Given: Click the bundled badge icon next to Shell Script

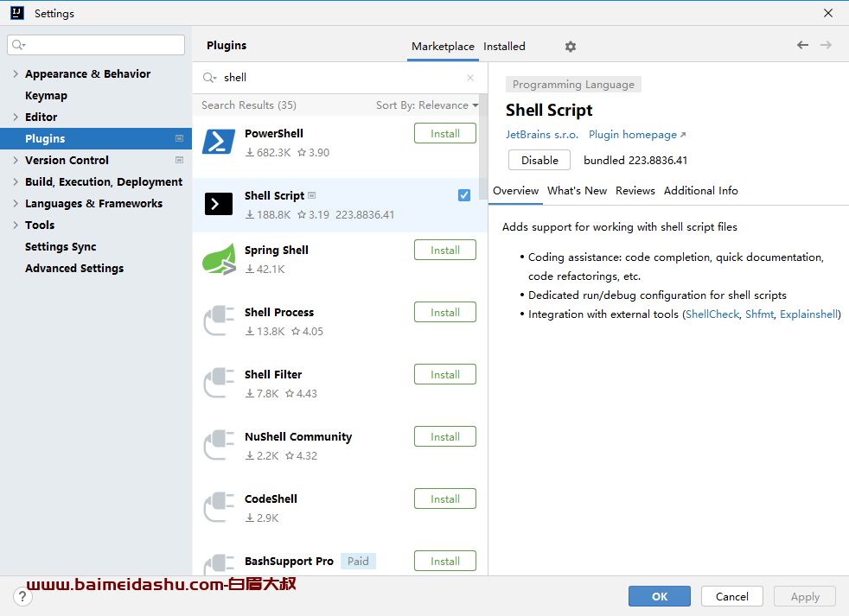Looking at the screenshot, I should [312, 195].
